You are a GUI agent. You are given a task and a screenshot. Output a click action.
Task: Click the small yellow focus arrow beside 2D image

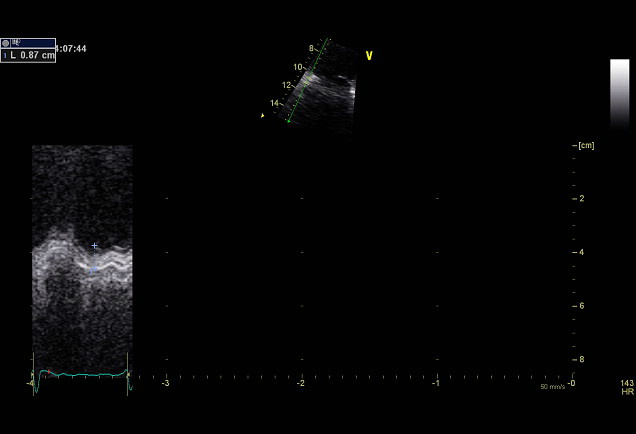click(263, 115)
